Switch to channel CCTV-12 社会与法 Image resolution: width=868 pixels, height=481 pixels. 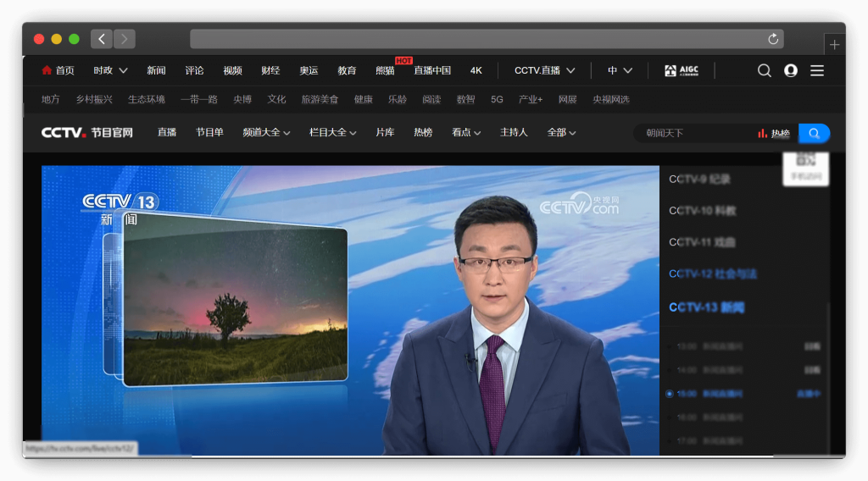tap(712, 274)
